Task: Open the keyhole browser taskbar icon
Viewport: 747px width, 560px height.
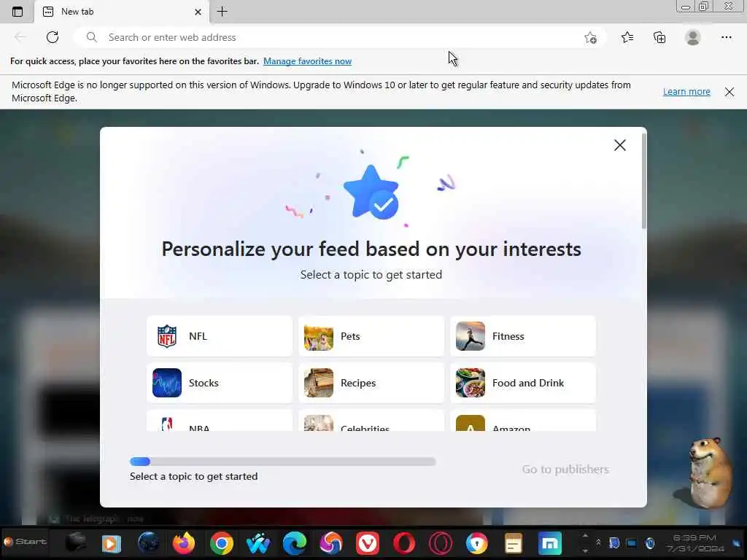Action: (477, 543)
